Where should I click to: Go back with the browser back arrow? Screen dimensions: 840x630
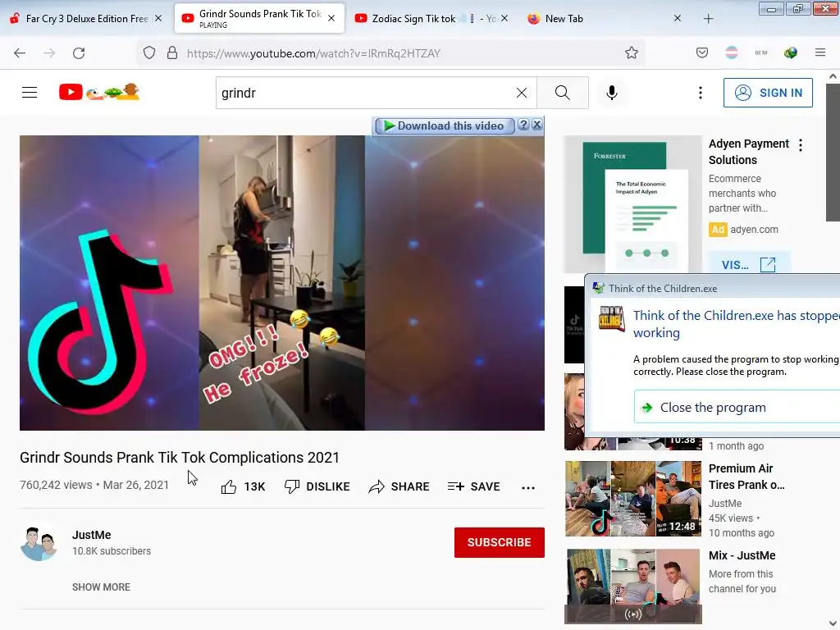pyautogui.click(x=20, y=53)
